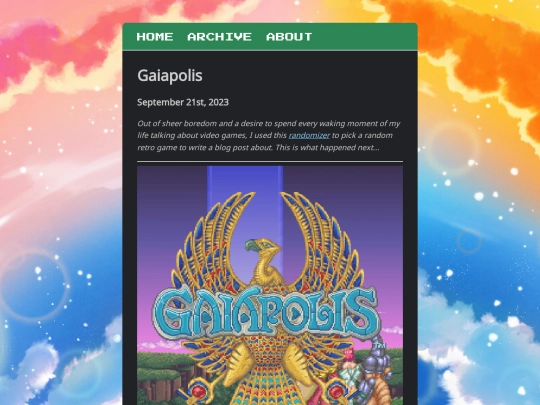
Task: Click the horizontal divider under the intro
Action: (x=270, y=161)
